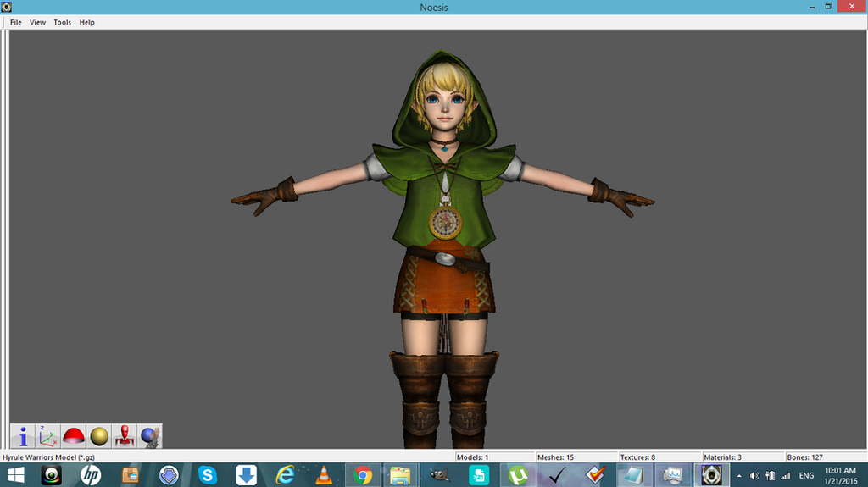Open the orange checkmark task app in taskbar
This screenshot has height=487, width=868.
[x=595, y=475]
